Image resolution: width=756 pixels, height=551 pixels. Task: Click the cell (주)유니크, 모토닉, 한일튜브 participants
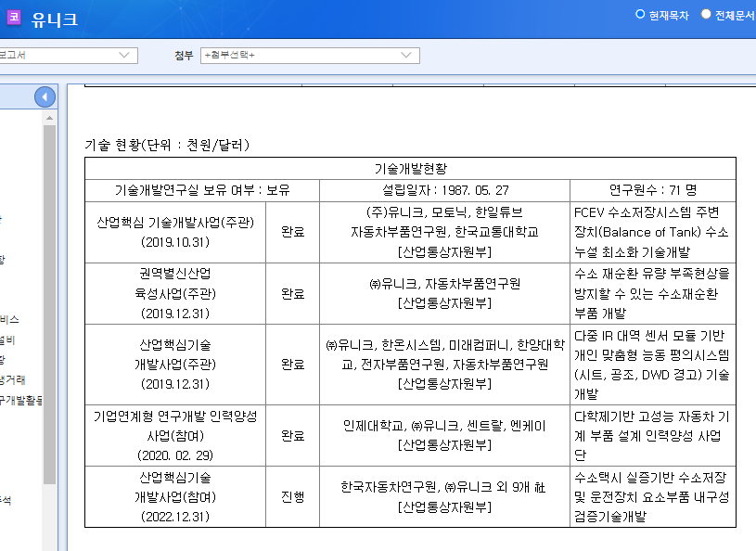[x=444, y=232]
